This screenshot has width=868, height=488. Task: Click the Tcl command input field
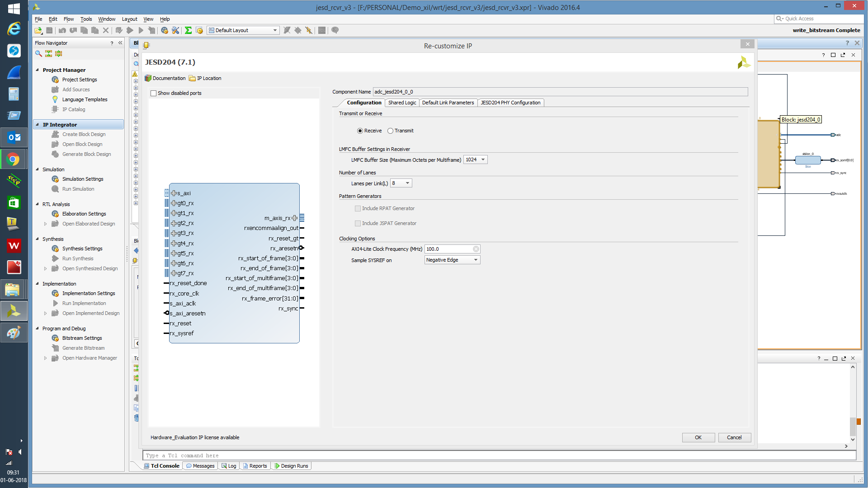[x=499, y=455]
